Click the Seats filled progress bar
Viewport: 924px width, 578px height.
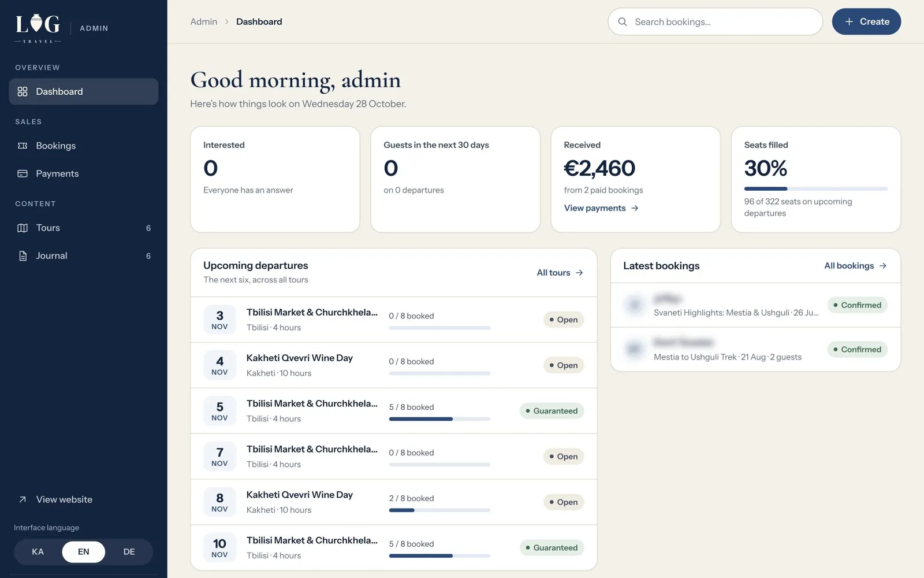(816, 188)
